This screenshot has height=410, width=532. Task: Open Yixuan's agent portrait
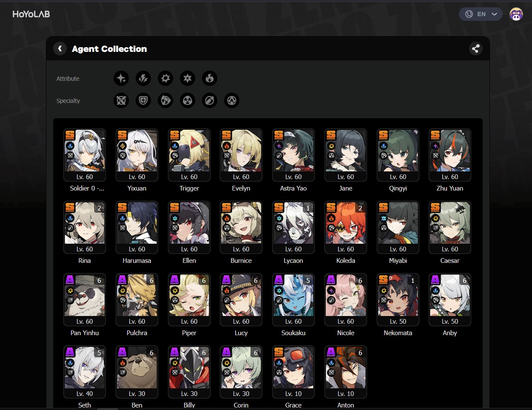coord(137,155)
